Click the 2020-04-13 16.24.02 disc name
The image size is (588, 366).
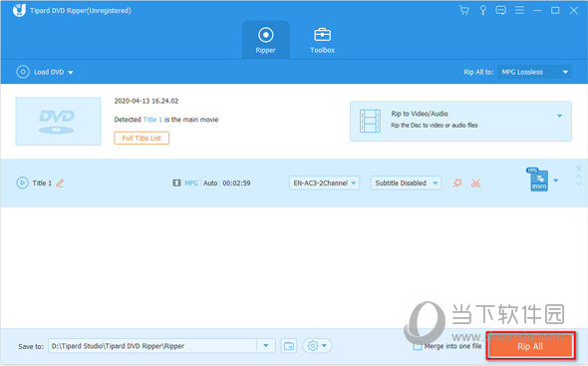point(147,101)
